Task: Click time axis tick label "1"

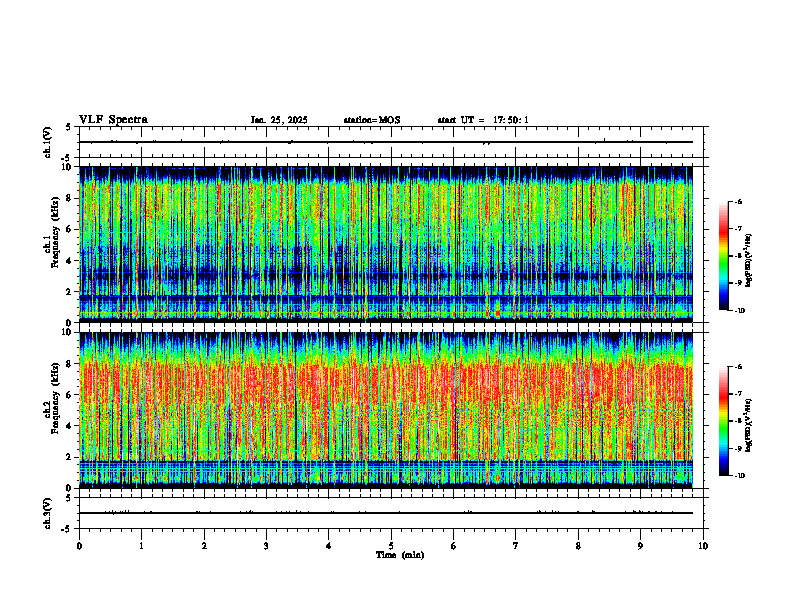Action: pos(141,546)
